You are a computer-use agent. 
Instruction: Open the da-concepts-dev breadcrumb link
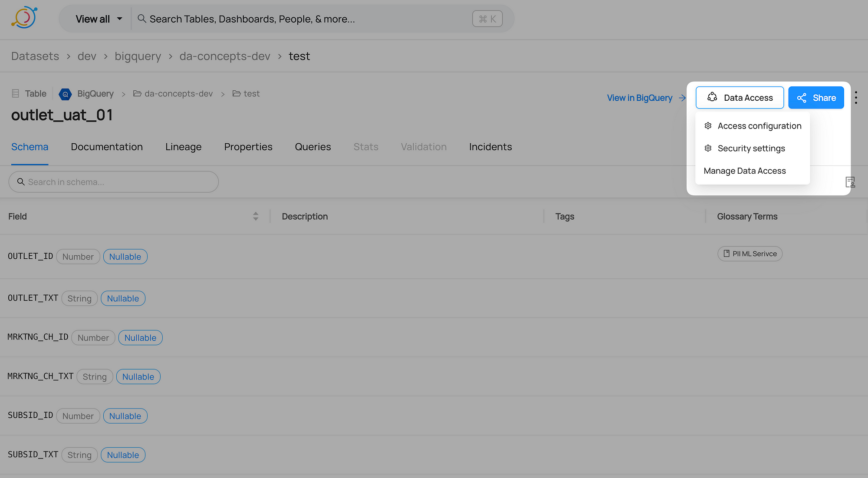[225, 56]
